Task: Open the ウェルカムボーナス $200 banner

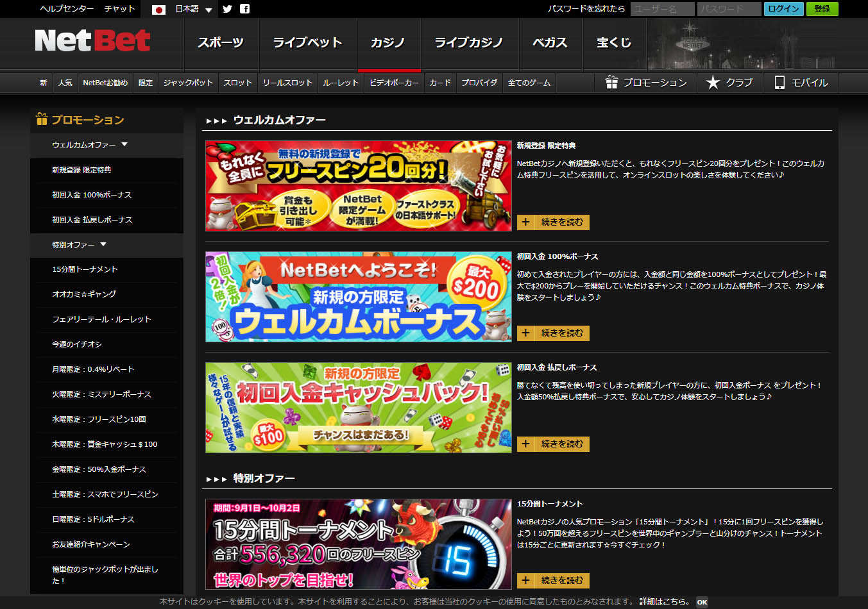Action: [x=359, y=297]
